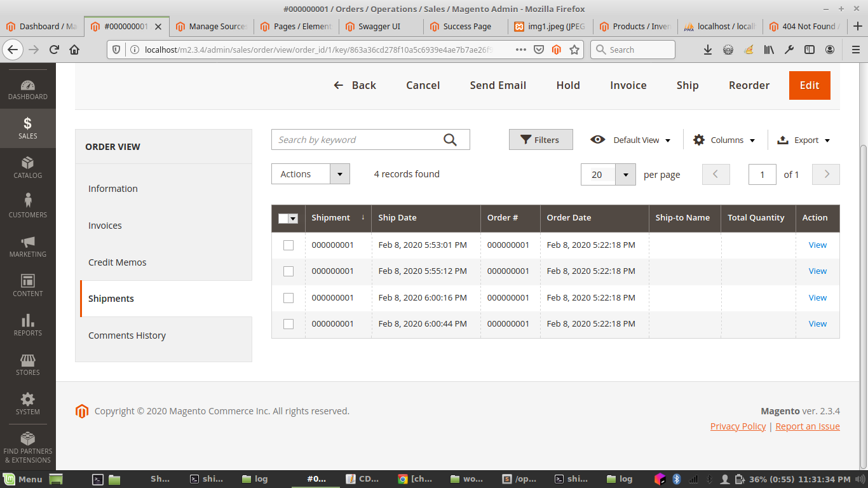The width and height of the screenshot is (868, 488).
Task: Switch to the Invoices tab
Action: point(105,225)
